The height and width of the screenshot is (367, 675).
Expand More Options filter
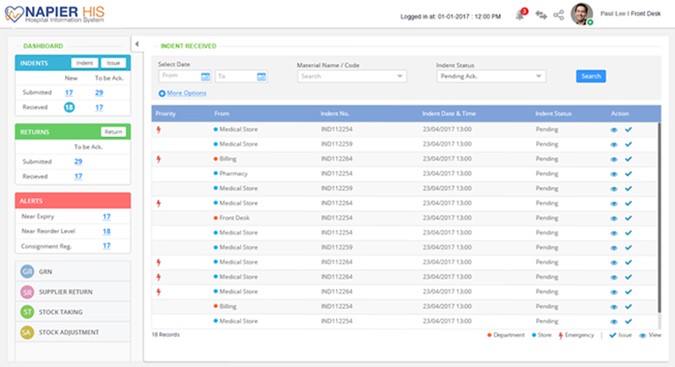[x=183, y=93]
